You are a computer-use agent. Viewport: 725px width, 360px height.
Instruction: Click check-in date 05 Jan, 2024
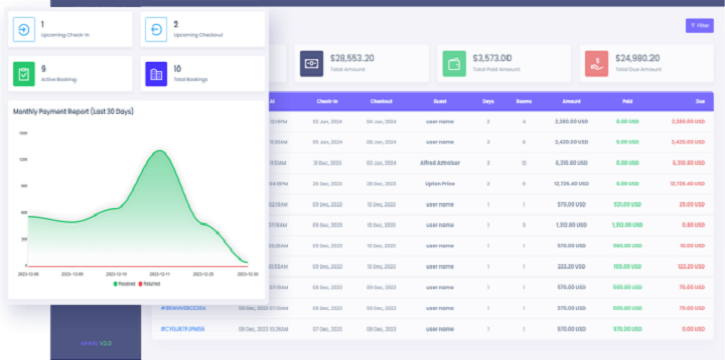tap(327, 142)
